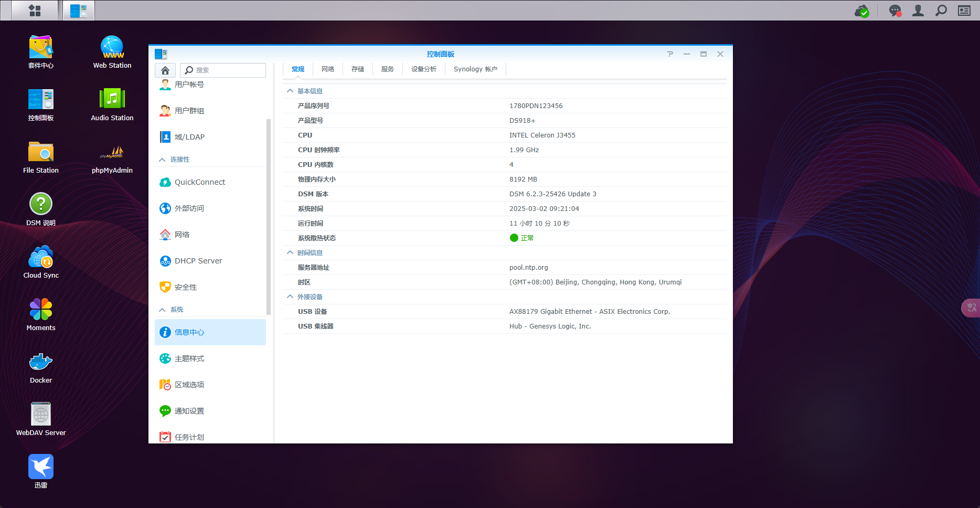The height and width of the screenshot is (508, 980).
Task: Open the 控制面板 desktop icon
Action: tap(41, 104)
